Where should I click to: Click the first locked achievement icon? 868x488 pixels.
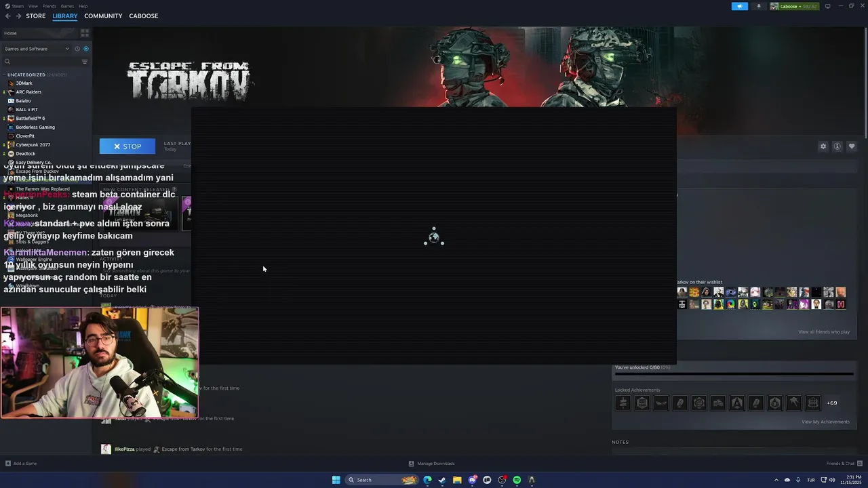click(623, 403)
